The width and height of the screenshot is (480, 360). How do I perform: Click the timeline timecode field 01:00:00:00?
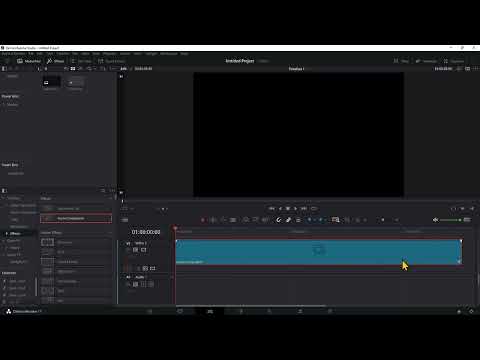coord(146,232)
